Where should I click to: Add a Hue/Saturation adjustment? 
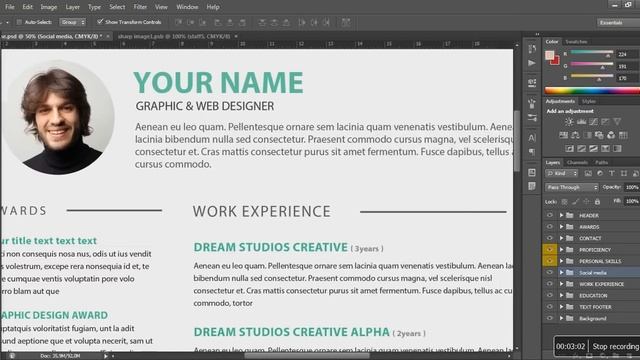[563, 135]
